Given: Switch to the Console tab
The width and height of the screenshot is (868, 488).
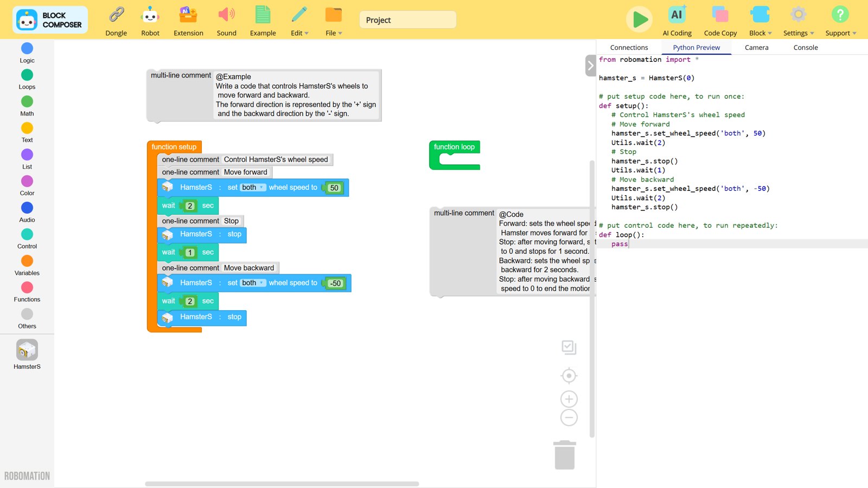Looking at the screenshot, I should coord(806,48).
